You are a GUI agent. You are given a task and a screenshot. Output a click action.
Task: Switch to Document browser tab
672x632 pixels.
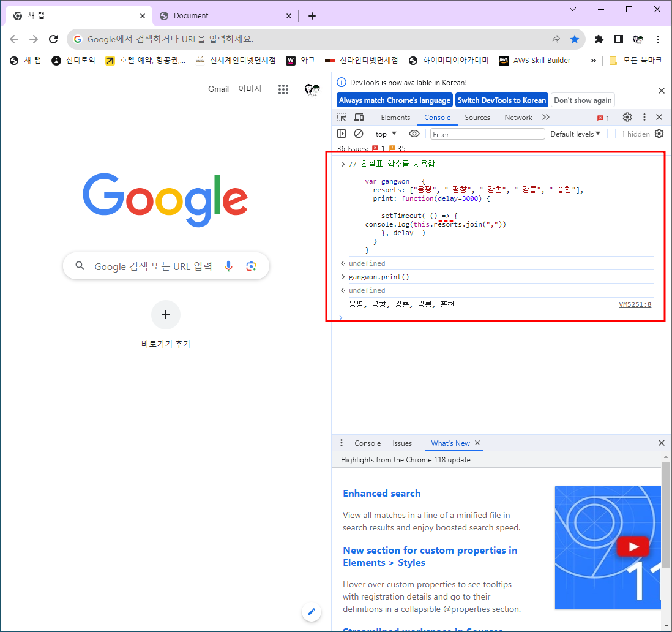pyautogui.click(x=225, y=16)
